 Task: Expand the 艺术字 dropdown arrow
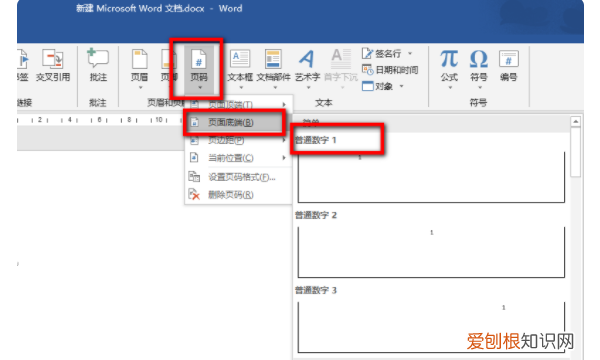coord(308,88)
